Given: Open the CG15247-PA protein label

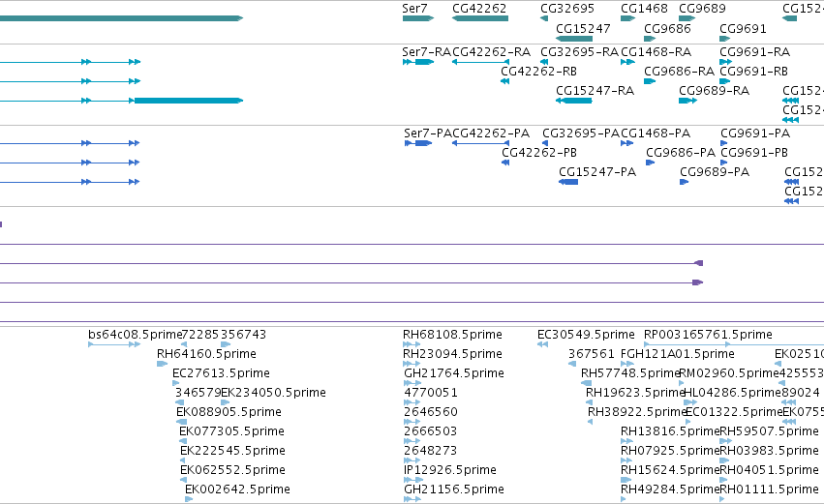Looking at the screenshot, I should point(597,172).
